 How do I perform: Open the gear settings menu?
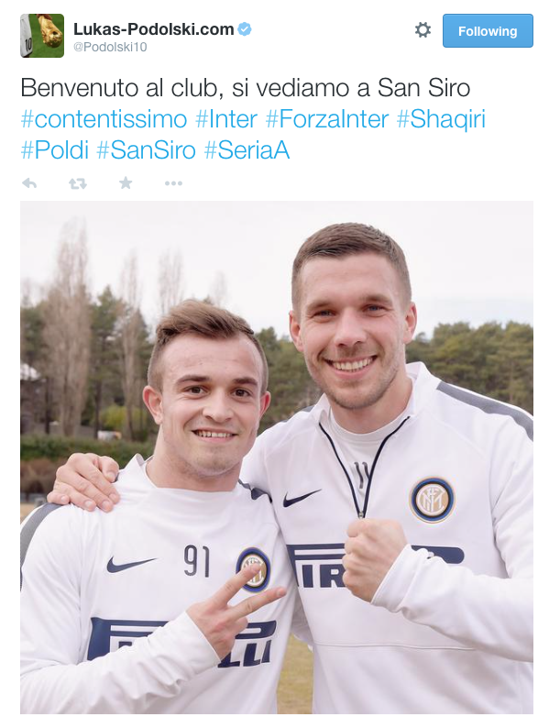point(423,30)
